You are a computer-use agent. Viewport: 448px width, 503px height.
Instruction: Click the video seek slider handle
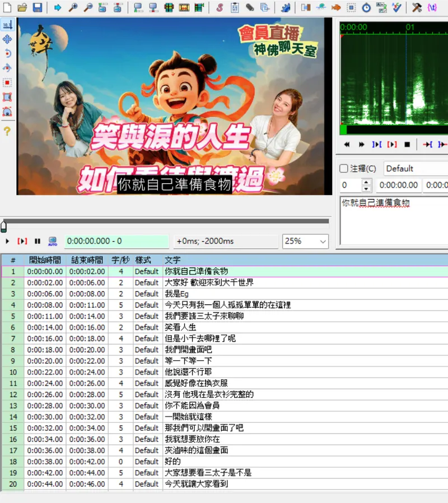[4, 226]
